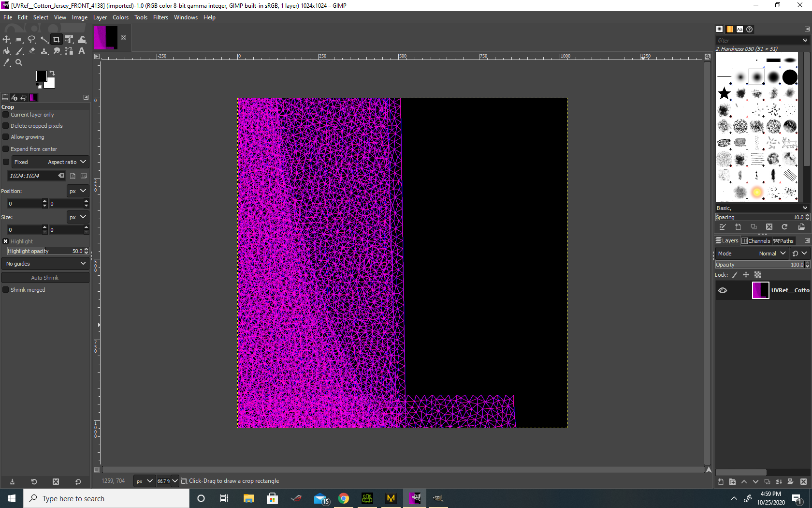Toggle visibility of UVRef_Cotto layer
The height and width of the screenshot is (508, 812).
[x=723, y=290]
